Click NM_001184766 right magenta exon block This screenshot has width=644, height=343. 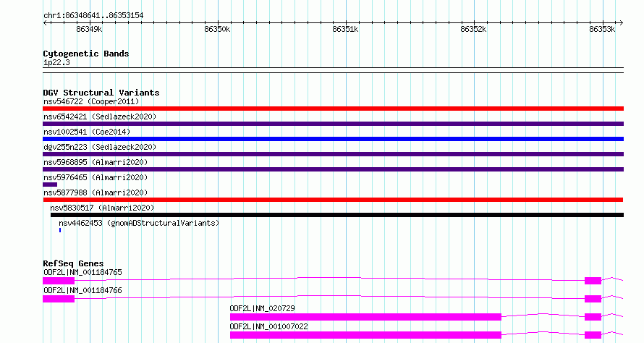pos(593,299)
